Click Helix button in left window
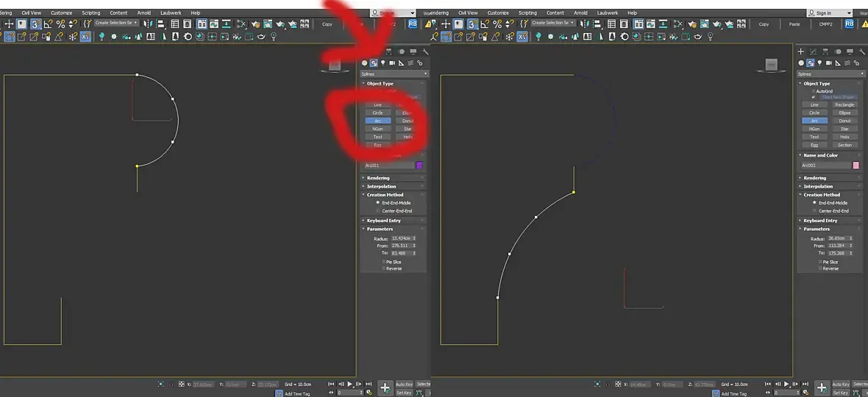The height and width of the screenshot is (397, 868). [x=408, y=137]
